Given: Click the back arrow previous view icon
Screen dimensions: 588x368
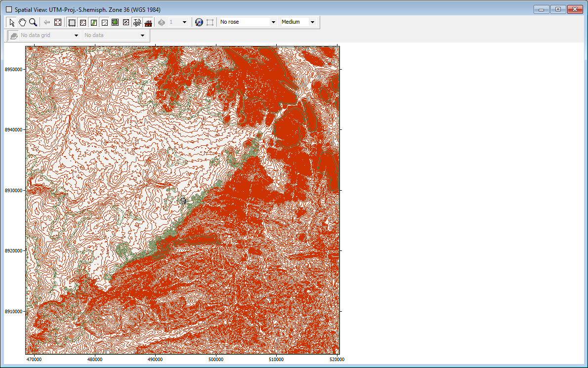Looking at the screenshot, I should (x=47, y=22).
